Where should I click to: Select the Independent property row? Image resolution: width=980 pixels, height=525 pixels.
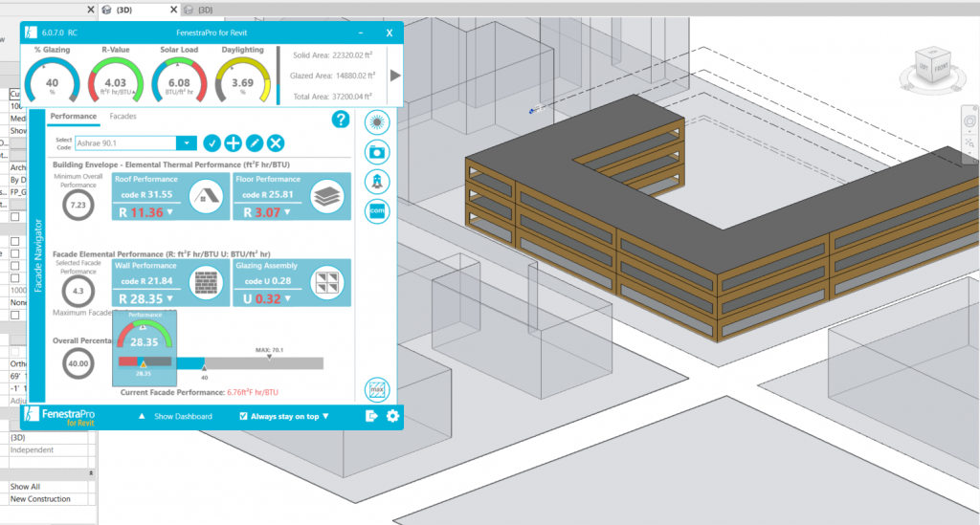tap(49, 449)
